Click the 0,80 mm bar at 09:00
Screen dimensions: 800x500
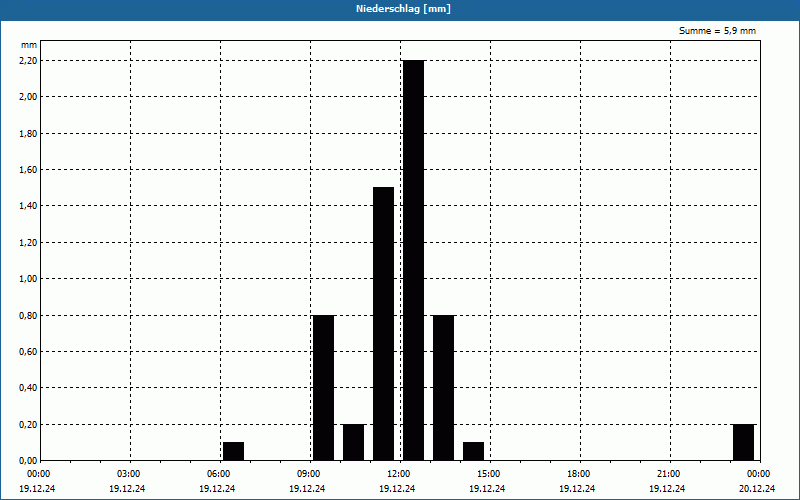[323, 388]
